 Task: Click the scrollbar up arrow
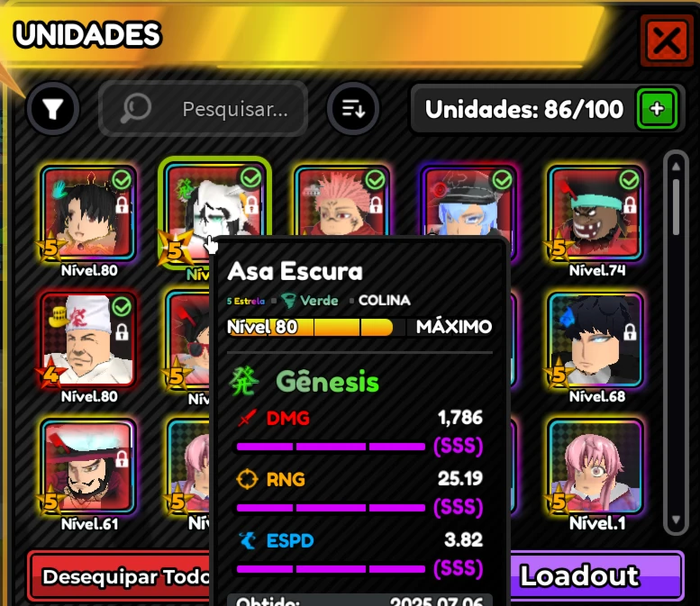[x=676, y=167]
